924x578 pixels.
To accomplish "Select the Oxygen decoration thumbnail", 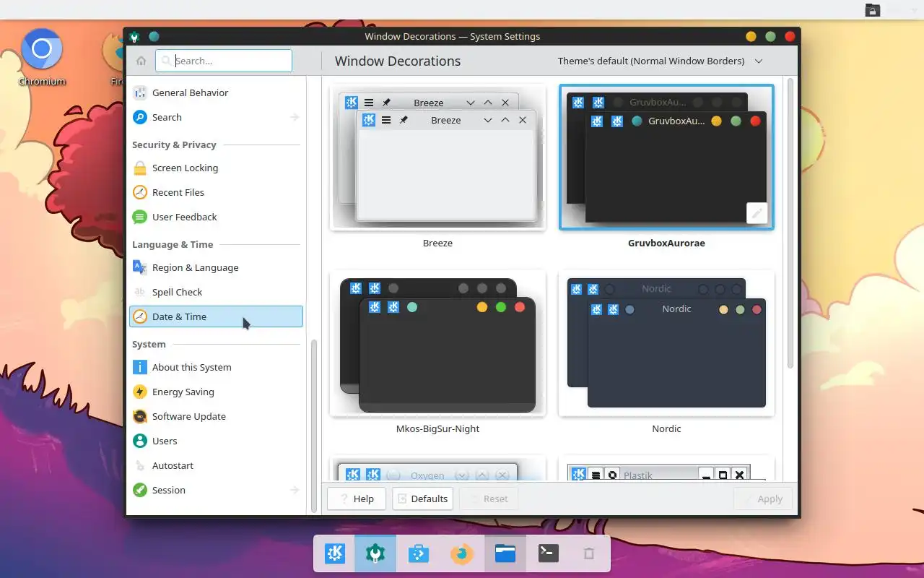I will 437,468.
